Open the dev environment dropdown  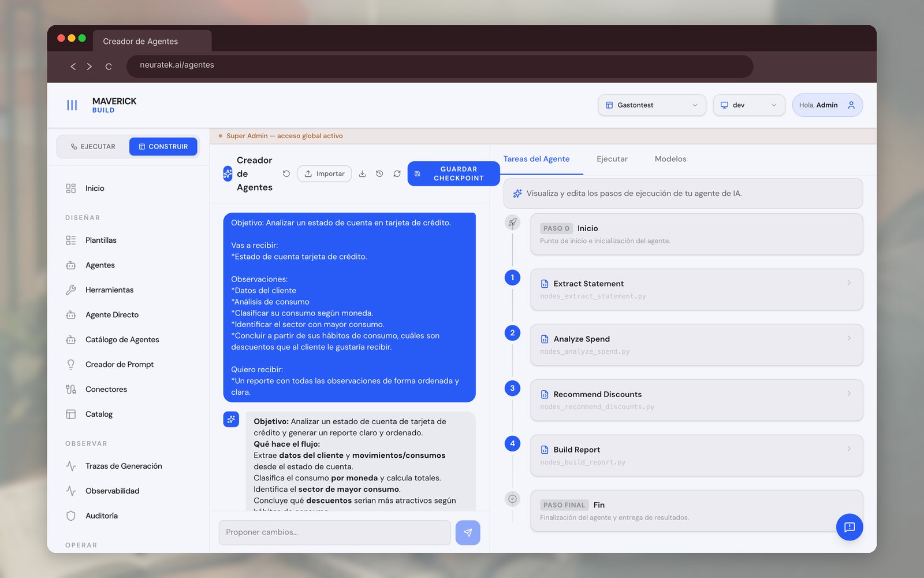[x=749, y=105]
